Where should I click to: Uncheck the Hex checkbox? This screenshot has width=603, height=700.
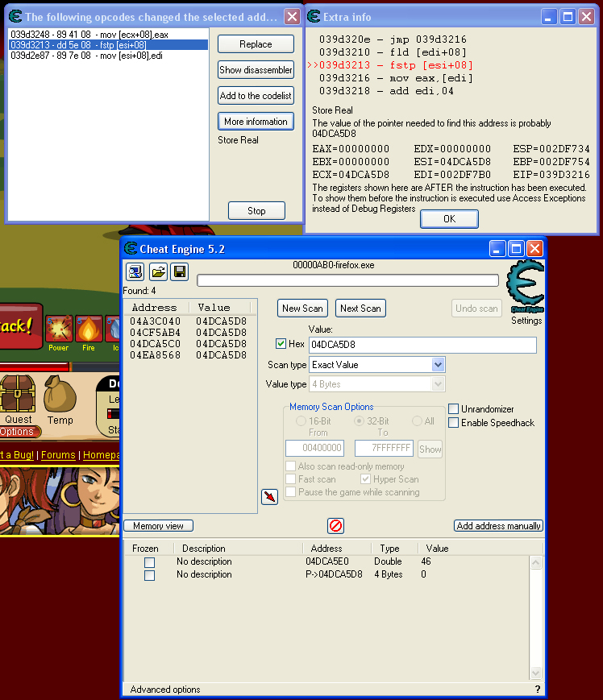click(x=281, y=344)
